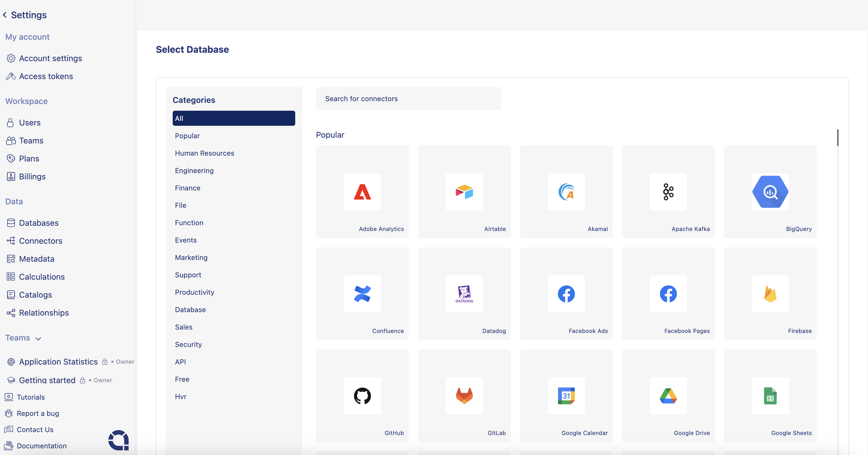The image size is (868, 455).
Task: Click the Relationships share icon
Action: [11, 312]
